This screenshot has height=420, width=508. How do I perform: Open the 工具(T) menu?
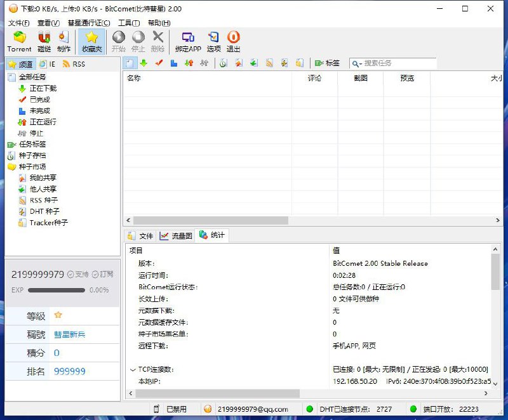click(128, 23)
